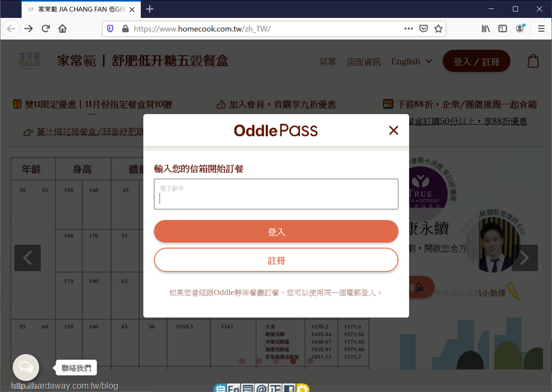552x392 pixels.
Task: Open the shopping bag cart icon
Action: tap(533, 61)
